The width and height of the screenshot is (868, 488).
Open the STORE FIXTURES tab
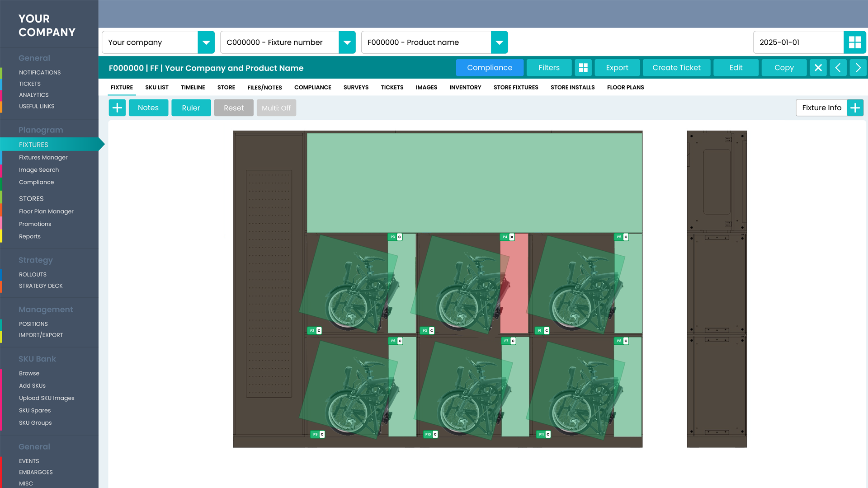pos(516,87)
